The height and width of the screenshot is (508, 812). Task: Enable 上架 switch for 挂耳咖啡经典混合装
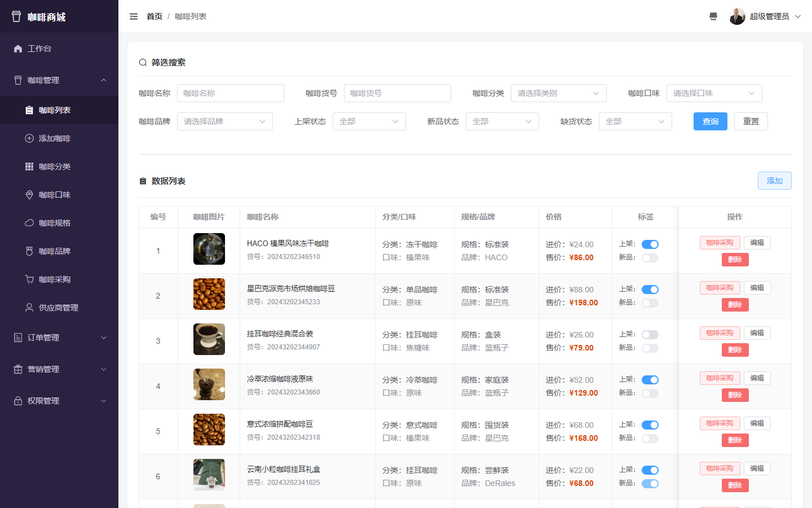650,335
